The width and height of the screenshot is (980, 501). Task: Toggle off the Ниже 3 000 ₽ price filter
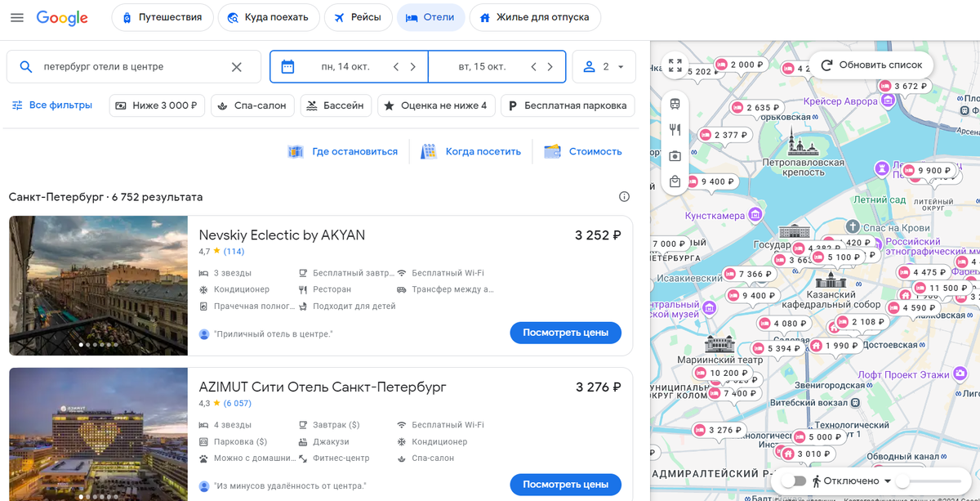(156, 105)
